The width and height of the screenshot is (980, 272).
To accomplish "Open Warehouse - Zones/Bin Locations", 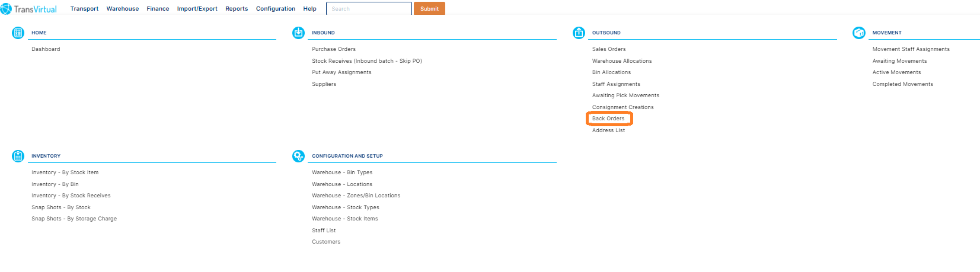I will [x=356, y=196].
